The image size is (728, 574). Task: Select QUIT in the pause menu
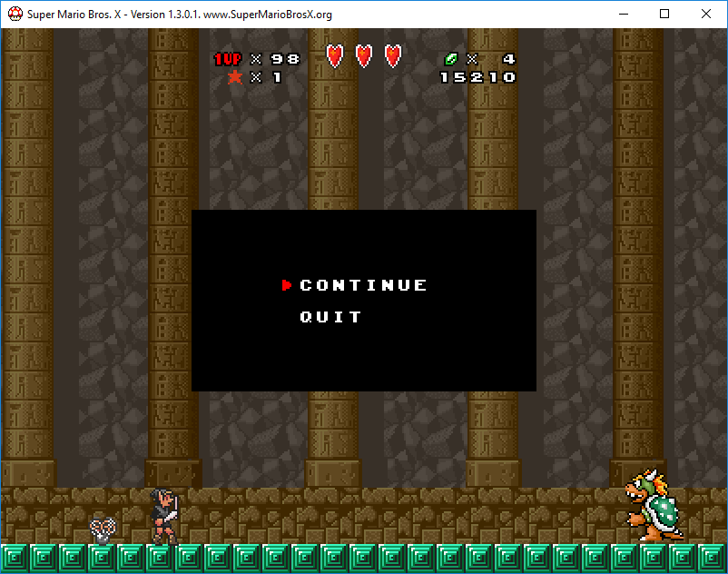(330, 317)
